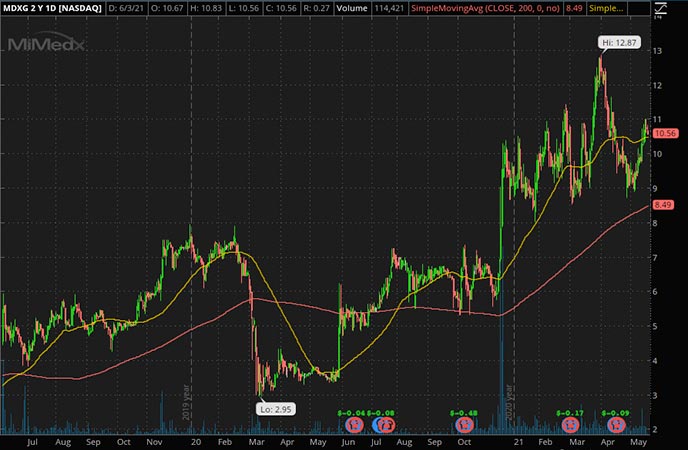688x450 pixels.
Task: Click the 13 price level on the axis
Action: tap(657, 51)
